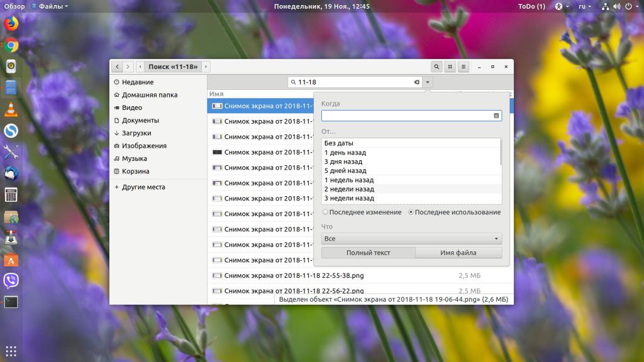The width and height of the screenshot is (644, 362).
Task: Open the Все file type combo box
Action: [x=411, y=238]
